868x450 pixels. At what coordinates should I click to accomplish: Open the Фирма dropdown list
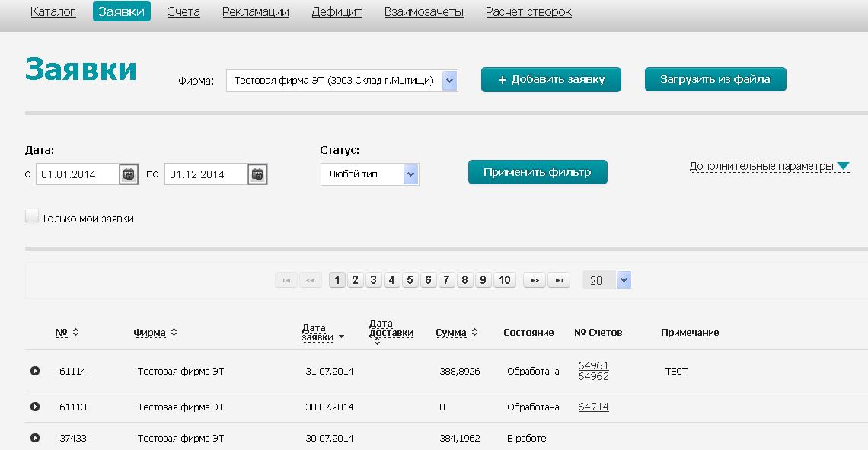[449, 80]
